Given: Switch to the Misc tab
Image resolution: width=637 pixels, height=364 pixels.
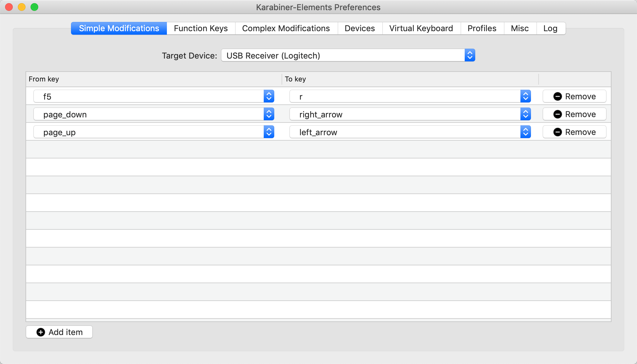Looking at the screenshot, I should [519, 28].
